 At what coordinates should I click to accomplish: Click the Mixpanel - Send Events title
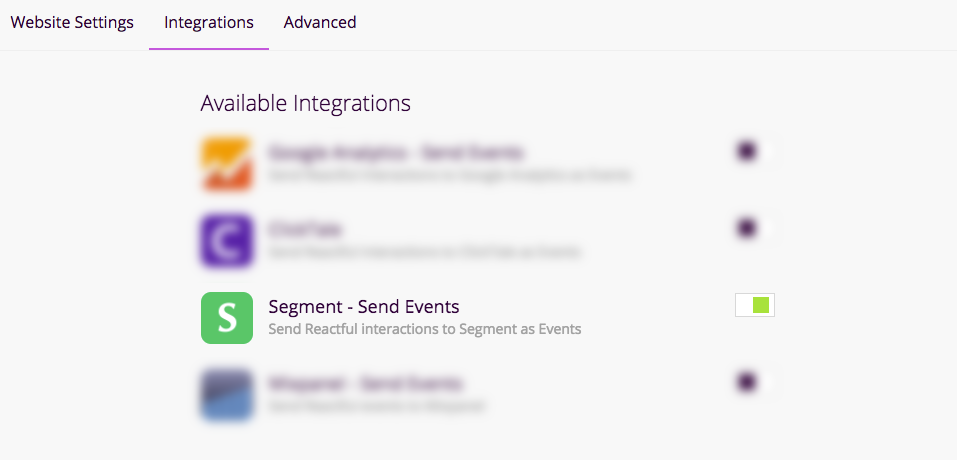[x=366, y=383]
